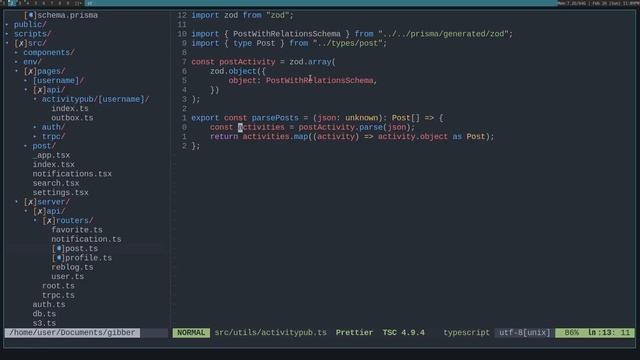Image resolution: width=640 pixels, height=360 pixels.
Task: Open _app.tsx file
Action: tap(51, 156)
